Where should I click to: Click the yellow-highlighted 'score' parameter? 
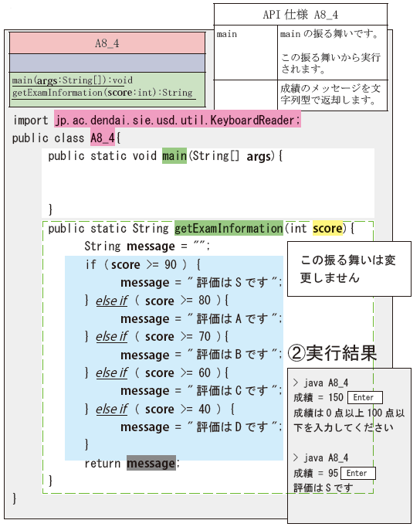point(327,228)
